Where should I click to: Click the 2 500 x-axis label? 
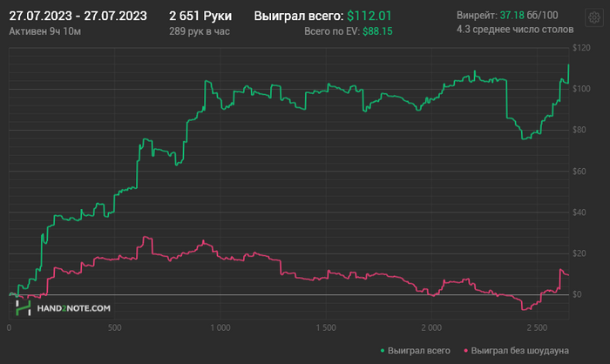[538, 327]
